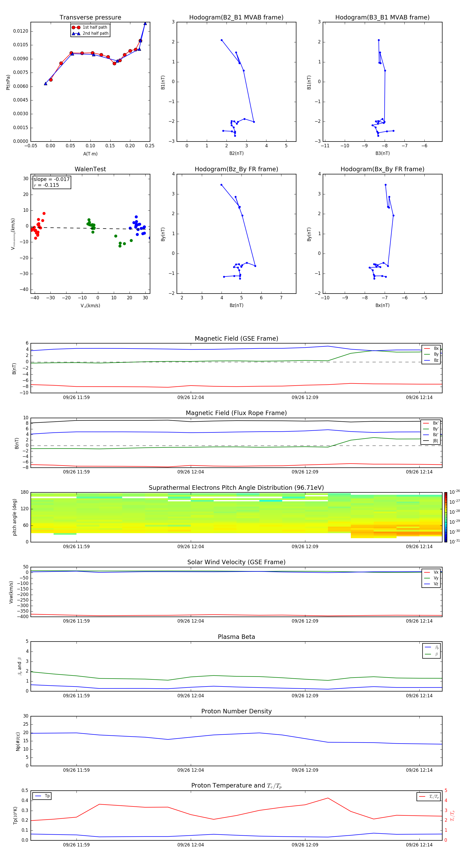
Task: Select the 'Vy' legend entry
Action: point(431,578)
